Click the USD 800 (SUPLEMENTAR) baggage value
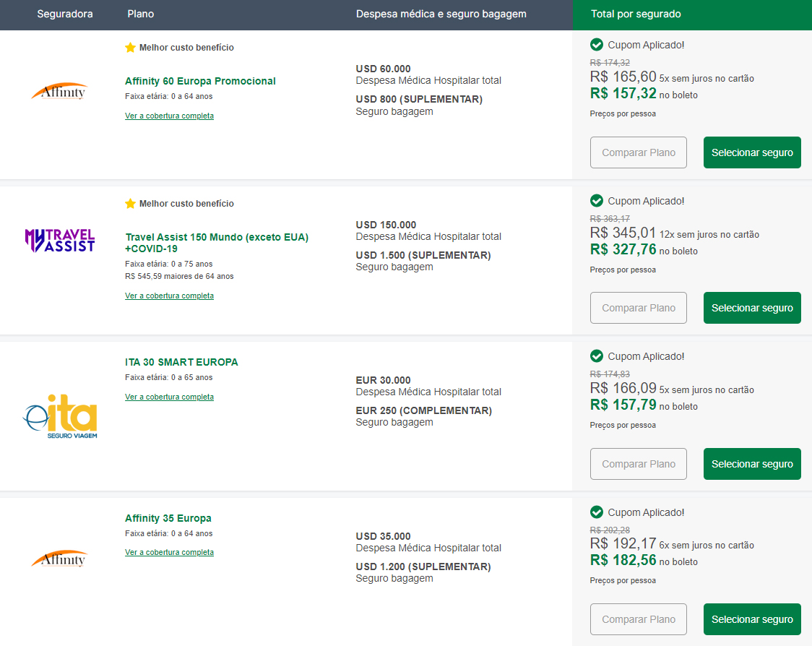The width and height of the screenshot is (812, 646). click(x=419, y=99)
